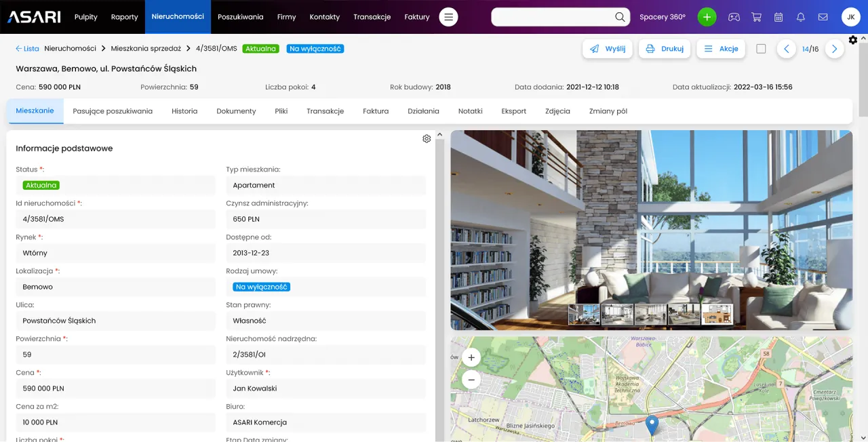This screenshot has height=442, width=868.
Task: Navigate to next record with right chevron
Action: tap(835, 49)
